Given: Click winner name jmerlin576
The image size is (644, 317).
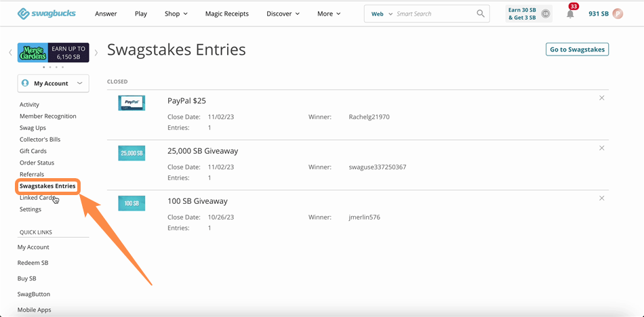Looking at the screenshot, I should pyautogui.click(x=364, y=217).
